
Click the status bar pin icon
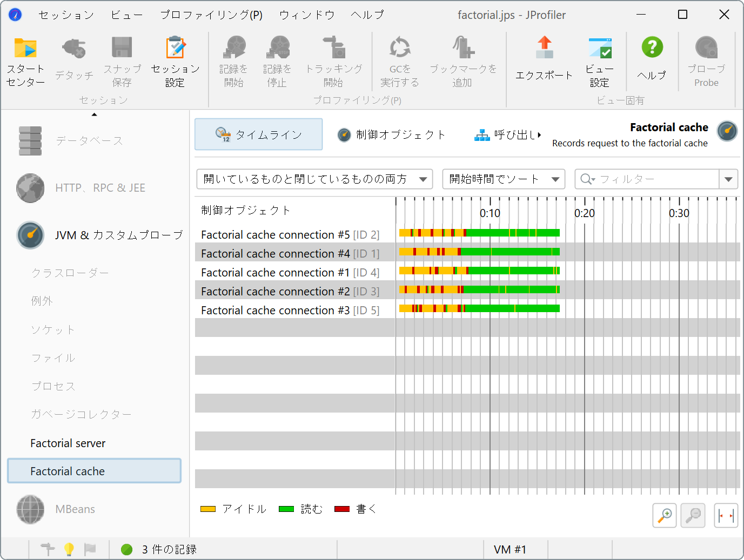(x=48, y=549)
